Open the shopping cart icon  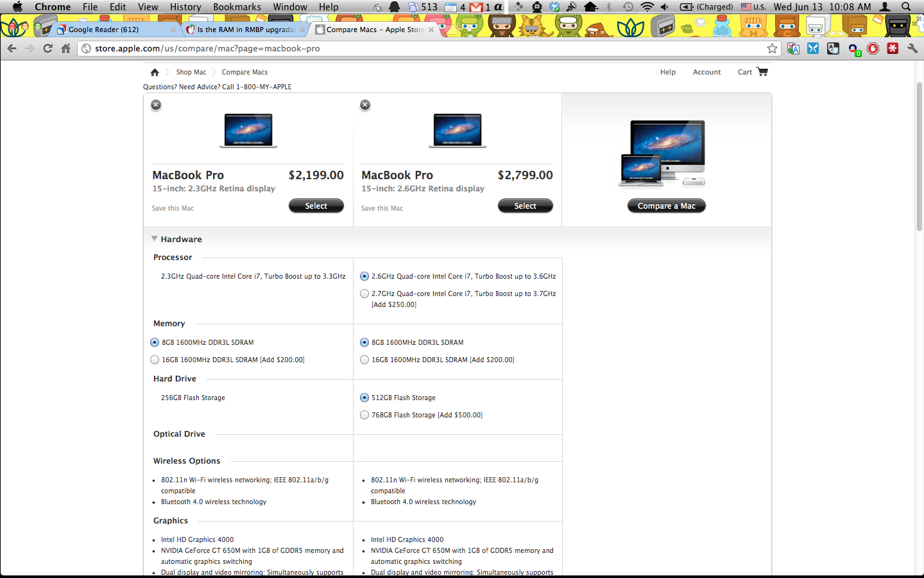pos(762,71)
